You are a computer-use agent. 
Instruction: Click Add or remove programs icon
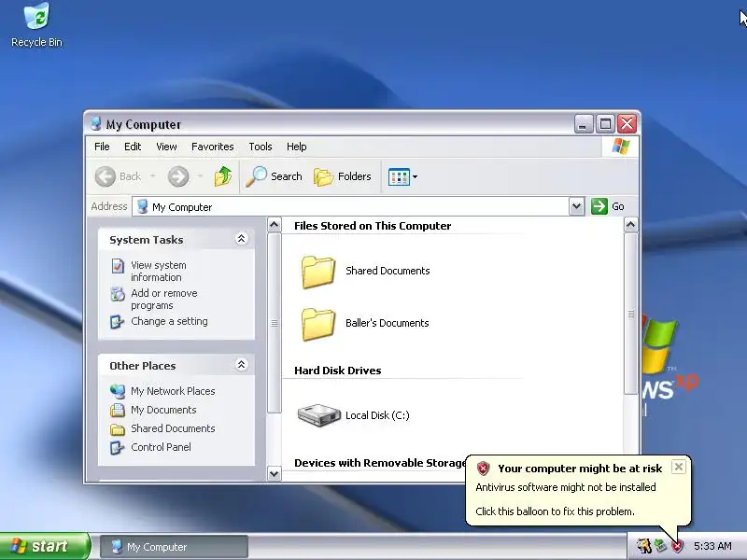tap(118, 294)
